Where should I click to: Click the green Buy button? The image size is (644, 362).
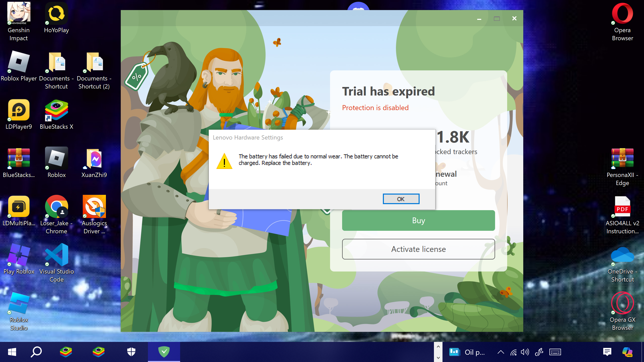pos(418,220)
